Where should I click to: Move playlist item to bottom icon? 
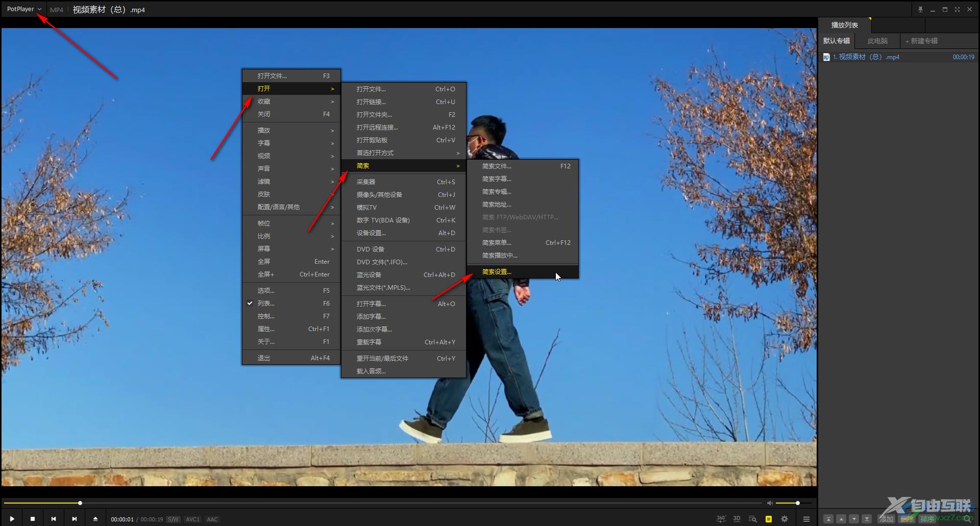(x=867, y=519)
